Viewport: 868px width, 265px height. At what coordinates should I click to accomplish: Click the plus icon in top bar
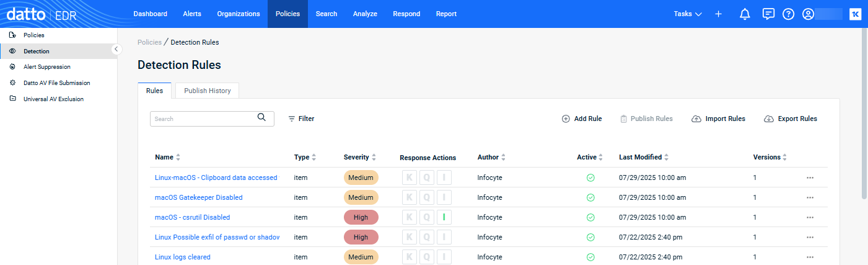(x=718, y=14)
